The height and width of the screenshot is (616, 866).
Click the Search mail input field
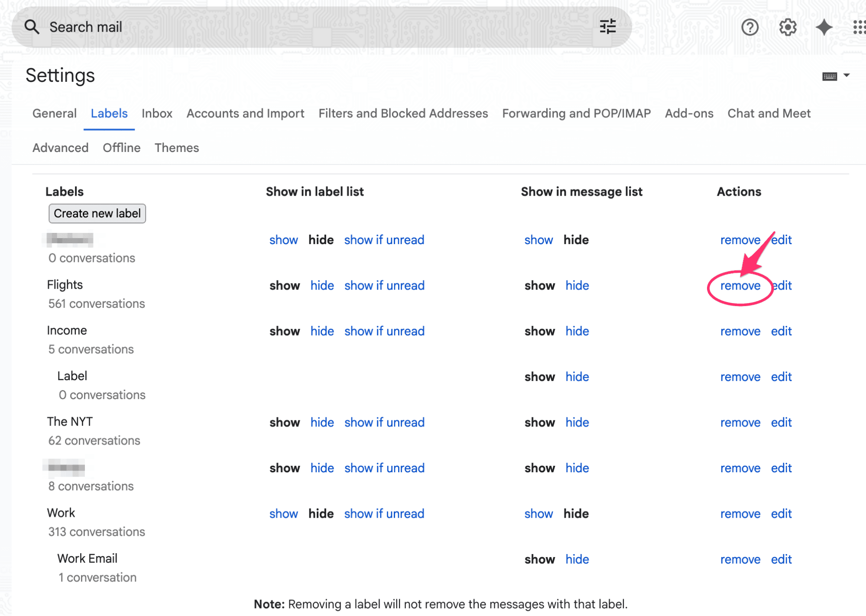[x=173, y=26]
